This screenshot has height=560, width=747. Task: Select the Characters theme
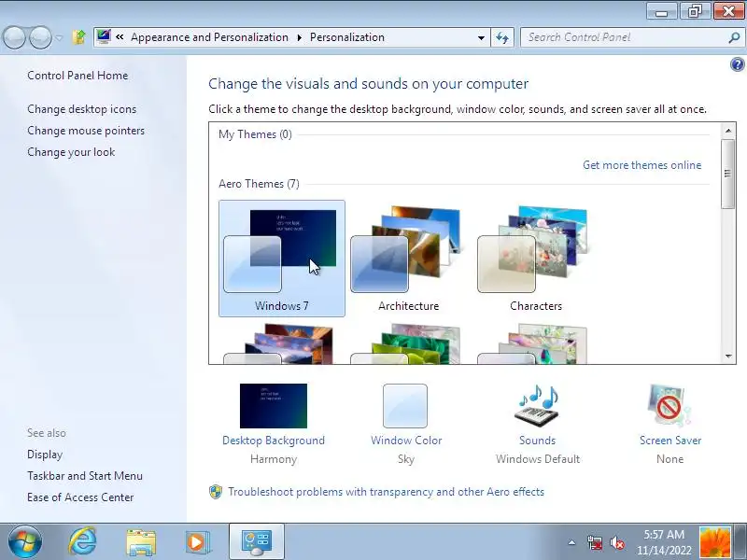[535, 259]
